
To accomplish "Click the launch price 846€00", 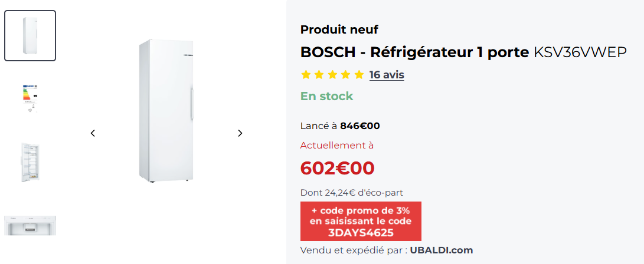I will pos(359,126).
